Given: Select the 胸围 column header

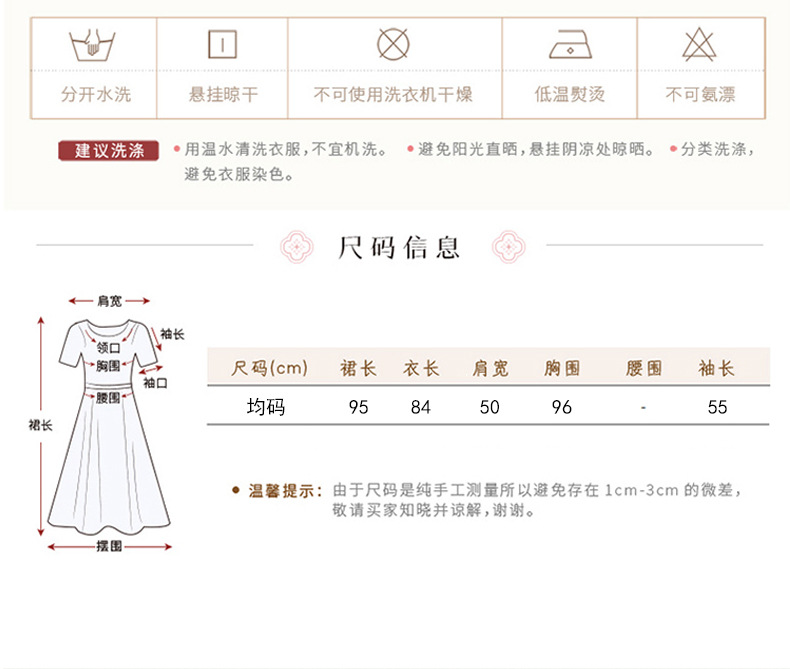Looking at the screenshot, I should [562, 368].
